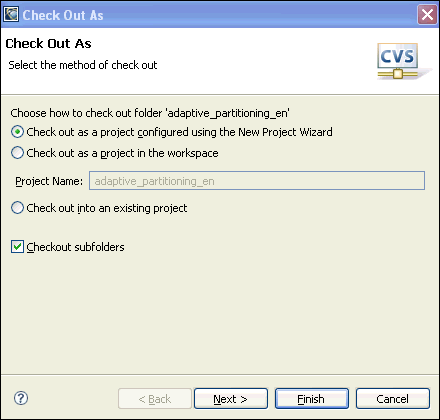Toggle the Checkout subfolders checkbox

(x=17, y=247)
